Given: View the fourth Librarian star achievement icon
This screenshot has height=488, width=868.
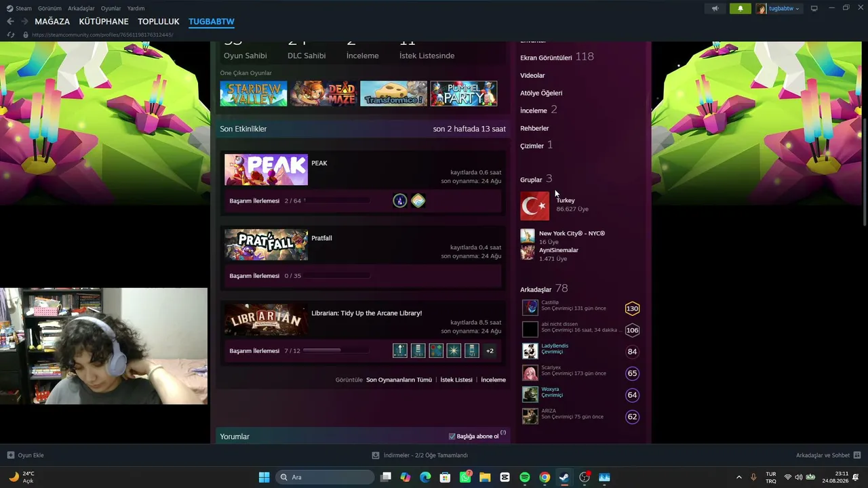Looking at the screenshot, I should (454, 350).
